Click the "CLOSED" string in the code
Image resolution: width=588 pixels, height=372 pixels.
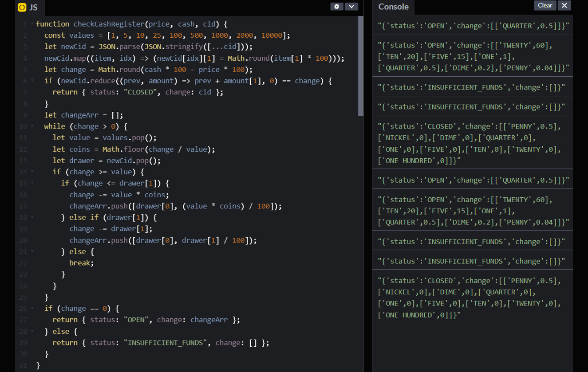(140, 92)
